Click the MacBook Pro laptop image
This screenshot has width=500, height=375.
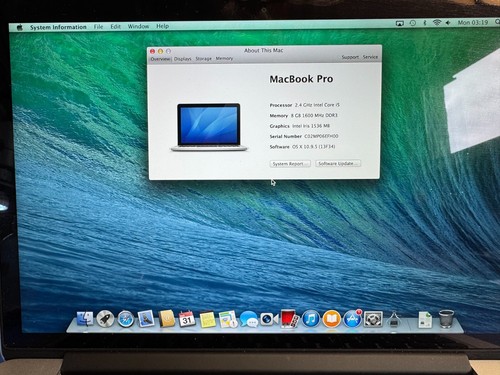[209, 127]
